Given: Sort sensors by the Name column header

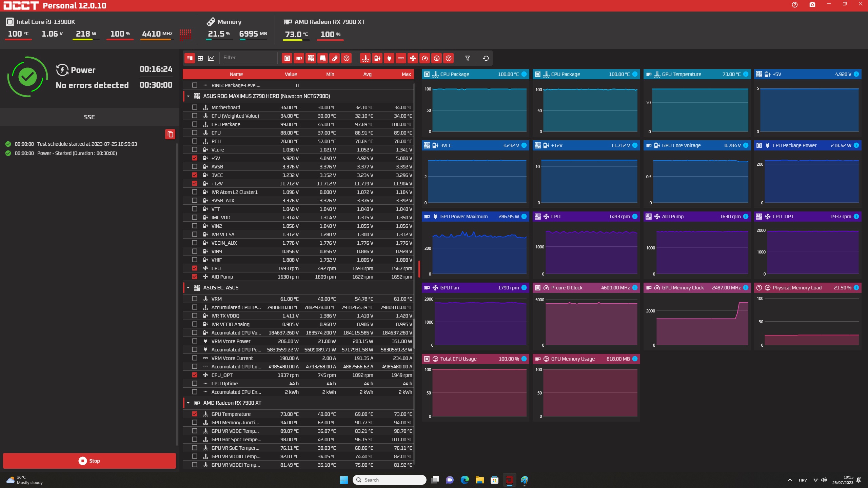Looking at the screenshot, I should [236, 74].
